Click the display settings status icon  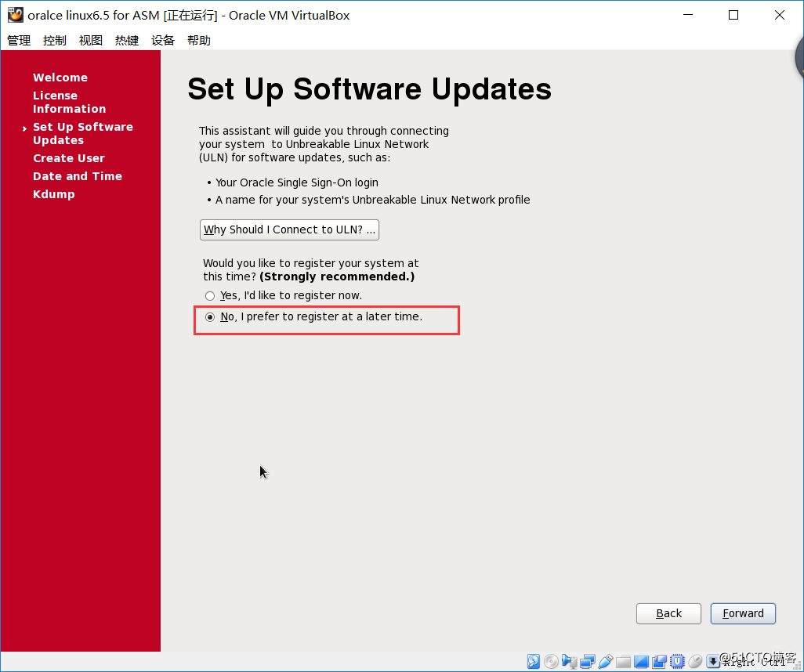(x=641, y=661)
